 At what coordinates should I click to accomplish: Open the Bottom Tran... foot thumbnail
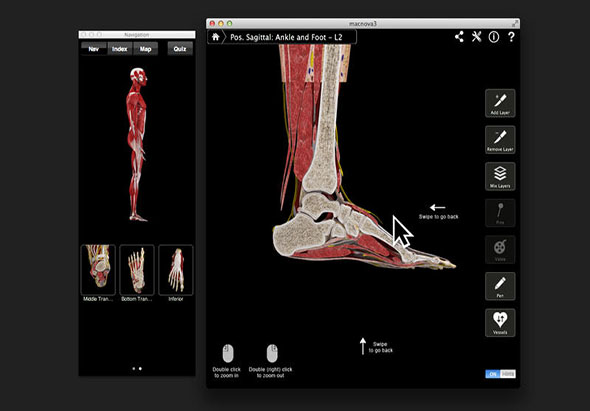(137, 270)
